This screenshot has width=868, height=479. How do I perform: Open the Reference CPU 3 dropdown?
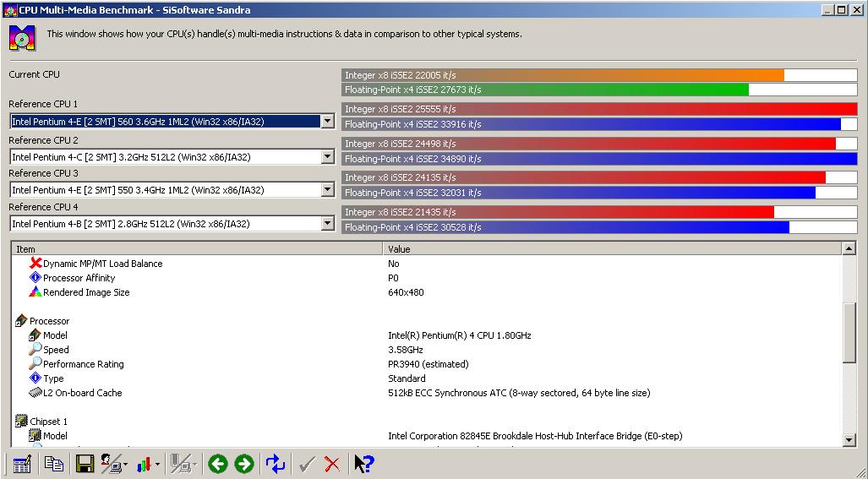(x=328, y=190)
